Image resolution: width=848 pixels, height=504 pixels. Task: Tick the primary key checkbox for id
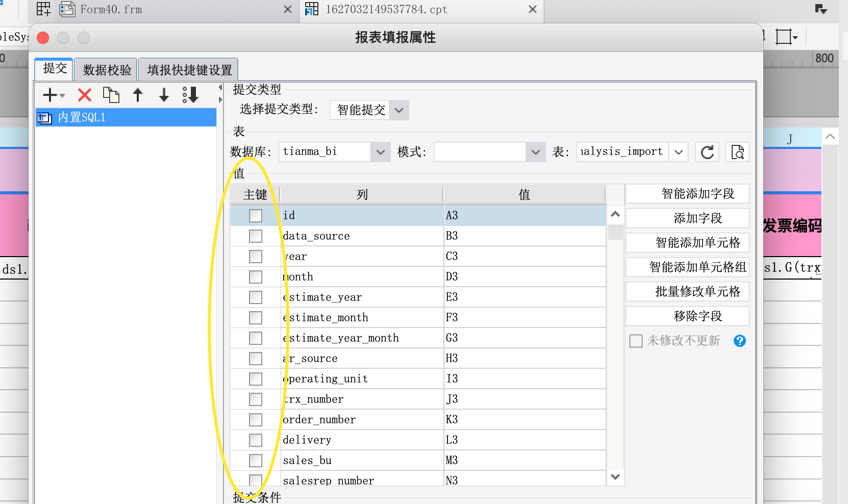pos(256,216)
